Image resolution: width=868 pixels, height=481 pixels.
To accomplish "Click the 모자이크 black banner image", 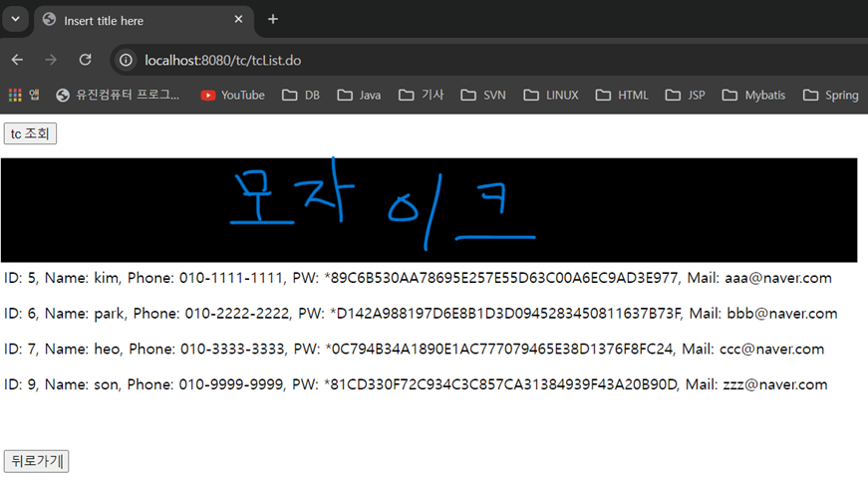I will [429, 209].
